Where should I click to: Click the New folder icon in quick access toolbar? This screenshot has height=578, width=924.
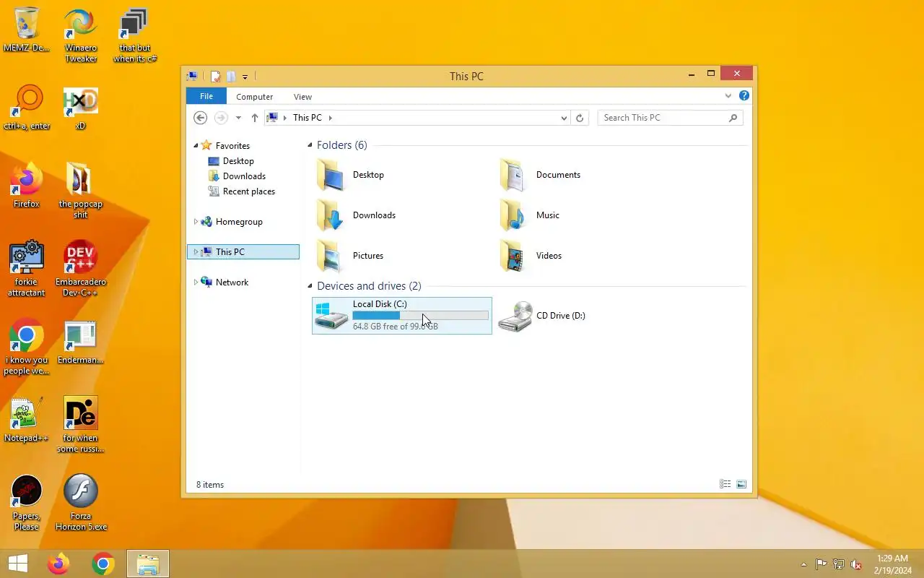point(231,76)
